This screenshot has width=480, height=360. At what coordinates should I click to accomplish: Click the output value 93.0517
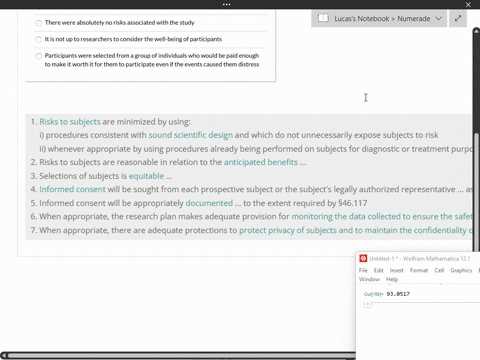(x=398, y=294)
